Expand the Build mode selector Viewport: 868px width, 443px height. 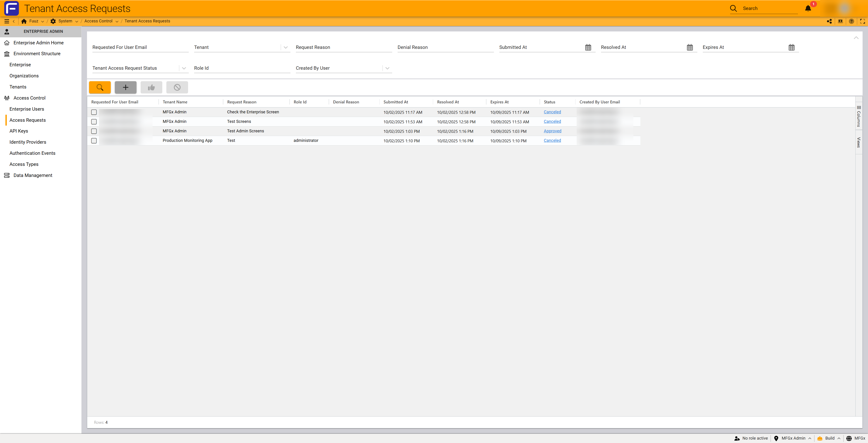coord(839,438)
